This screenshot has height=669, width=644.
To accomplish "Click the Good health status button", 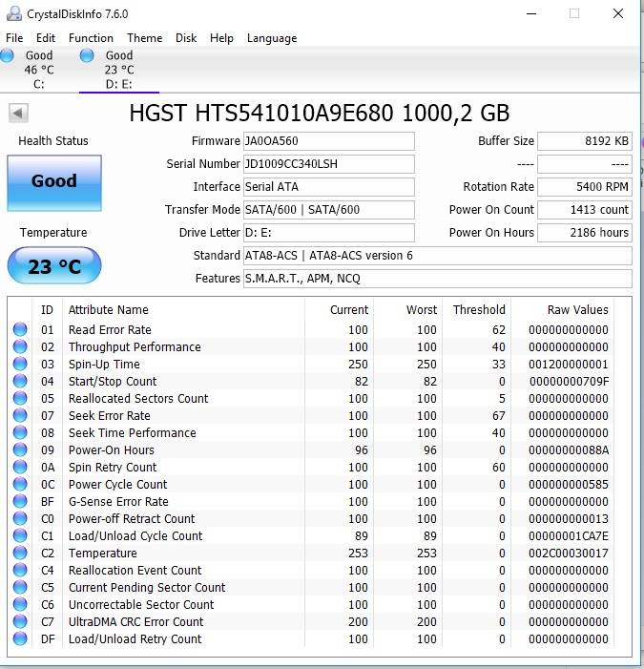I will [53, 182].
